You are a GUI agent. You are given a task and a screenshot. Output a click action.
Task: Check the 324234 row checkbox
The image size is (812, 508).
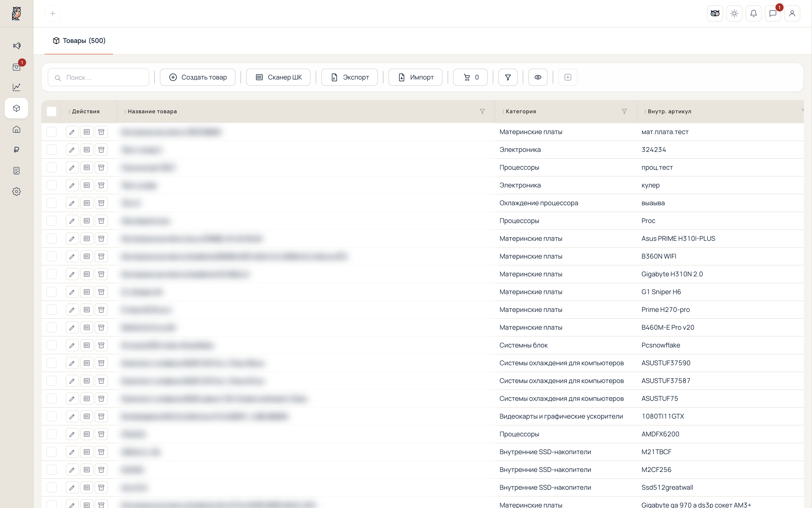(51, 150)
